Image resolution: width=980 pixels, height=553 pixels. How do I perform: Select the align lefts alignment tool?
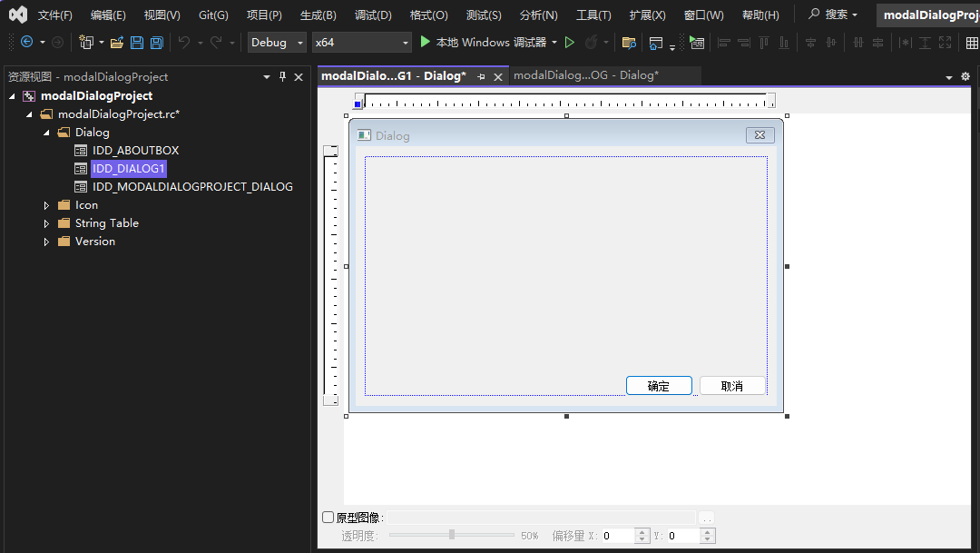(x=723, y=42)
